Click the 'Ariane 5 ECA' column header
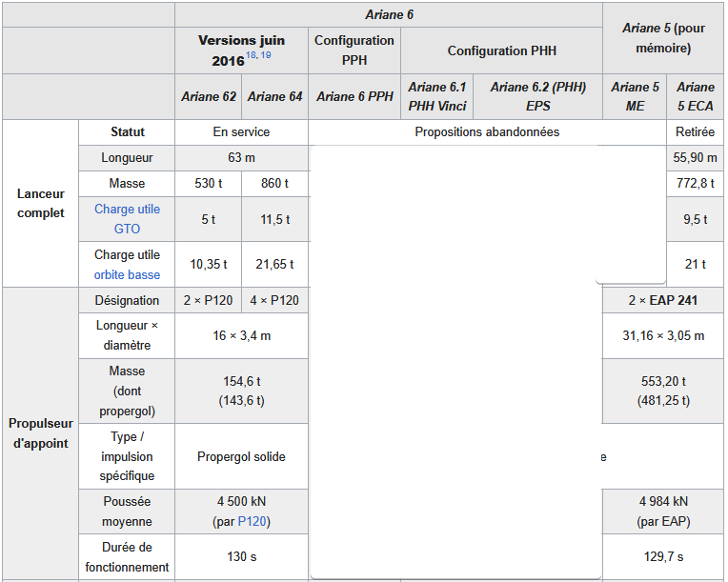728x582 pixels. click(x=695, y=96)
